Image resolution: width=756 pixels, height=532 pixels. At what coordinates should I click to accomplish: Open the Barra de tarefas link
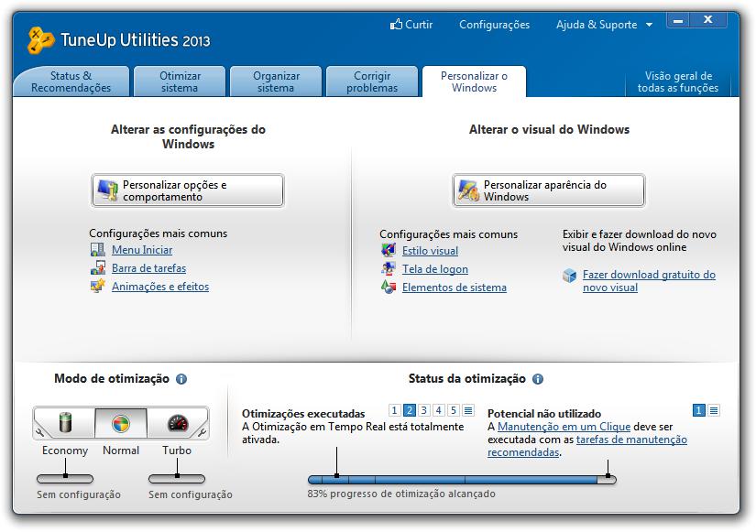pos(149,268)
